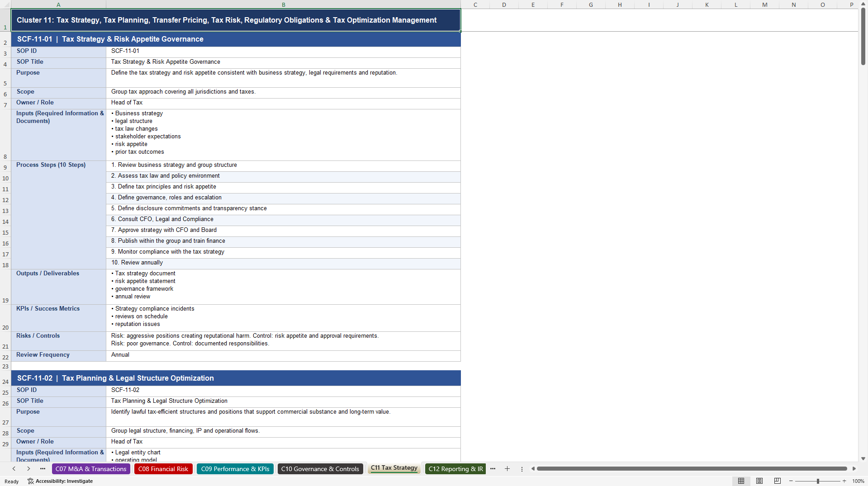Switch to Page Break Preview
Image resolution: width=868 pixels, height=486 pixels.
tap(778, 481)
